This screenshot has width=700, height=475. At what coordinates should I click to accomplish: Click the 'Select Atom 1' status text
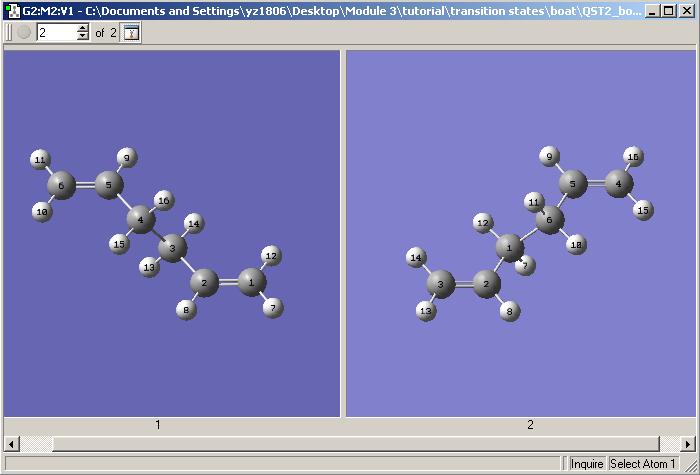[x=643, y=464]
